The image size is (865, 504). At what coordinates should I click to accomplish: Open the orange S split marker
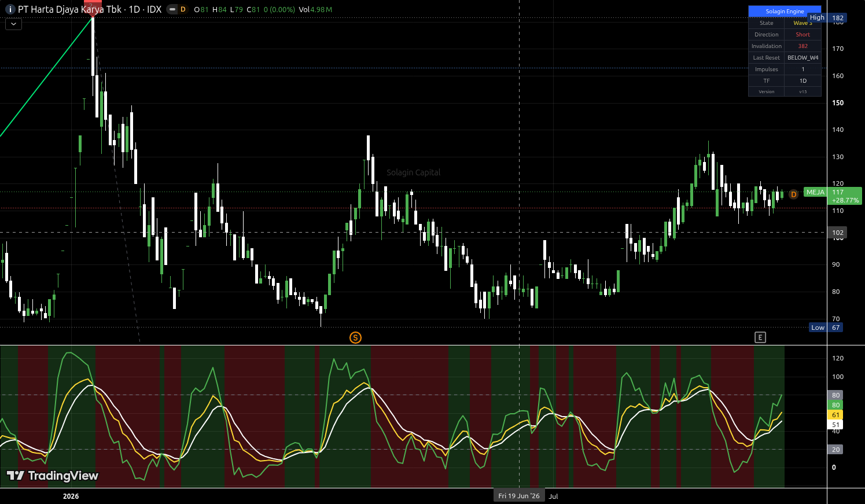click(x=355, y=337)
